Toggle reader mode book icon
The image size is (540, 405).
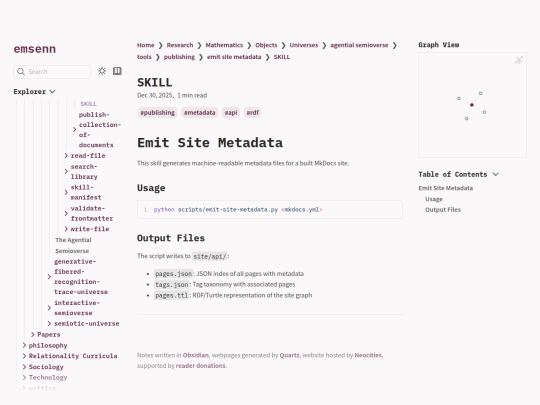pos(117,71)
